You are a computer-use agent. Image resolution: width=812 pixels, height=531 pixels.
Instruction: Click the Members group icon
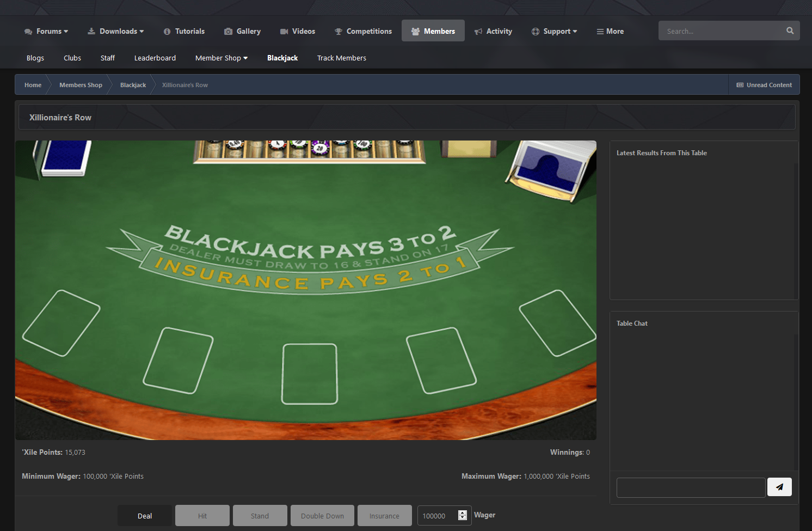point(415,32)
